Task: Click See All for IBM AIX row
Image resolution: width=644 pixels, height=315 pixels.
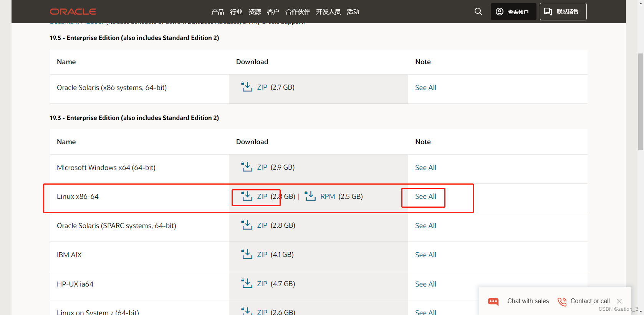Action: 425,255
